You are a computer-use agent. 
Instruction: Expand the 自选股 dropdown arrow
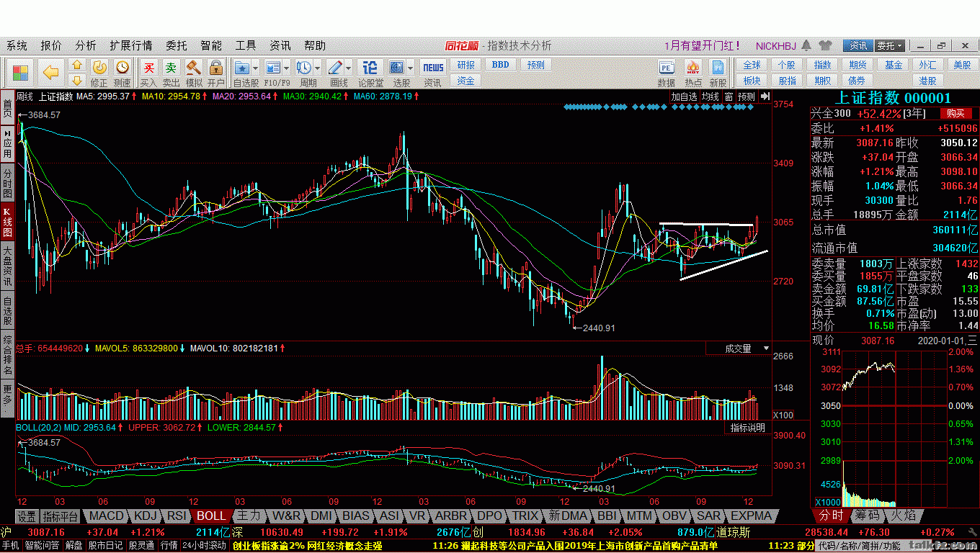pos(255,68)
